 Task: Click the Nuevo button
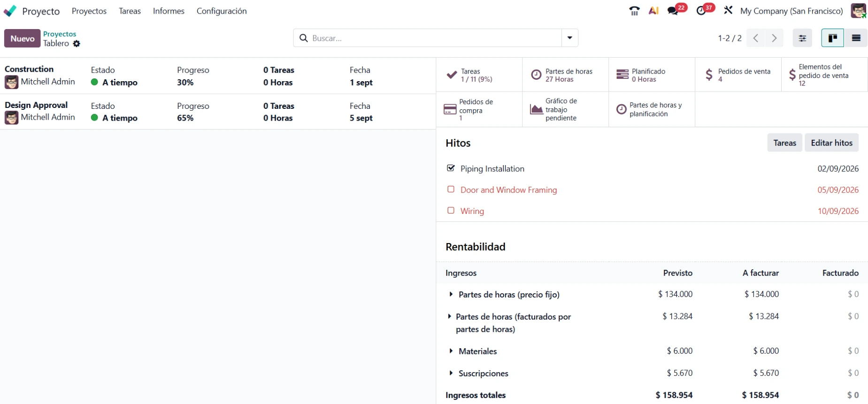(23, 38)
